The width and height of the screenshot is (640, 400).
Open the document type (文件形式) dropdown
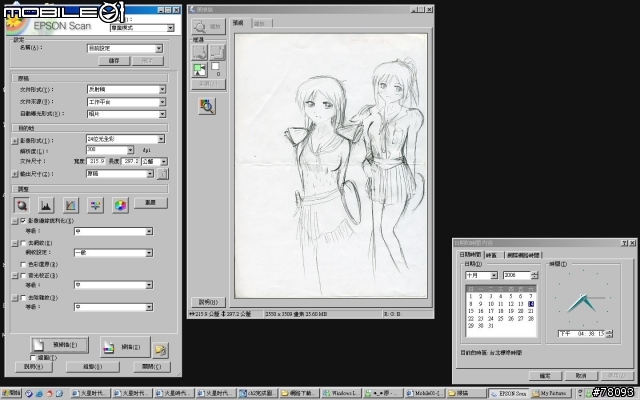tap(127, 89)
